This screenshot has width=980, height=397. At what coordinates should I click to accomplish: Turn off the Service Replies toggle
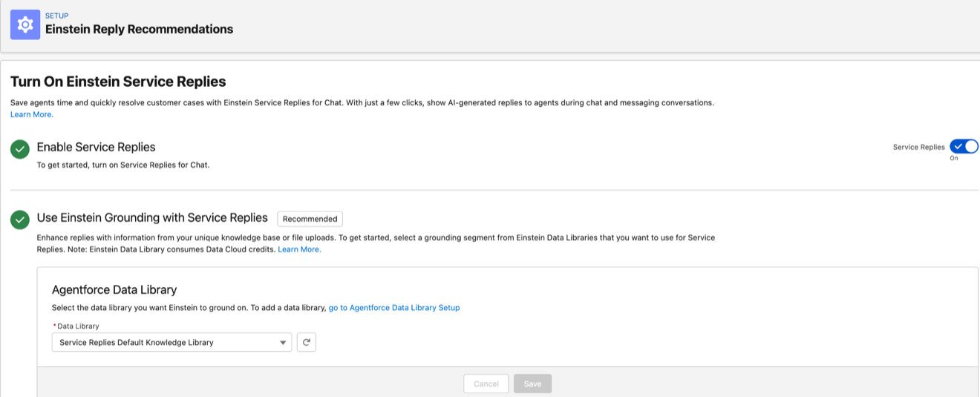coord(964,146)
